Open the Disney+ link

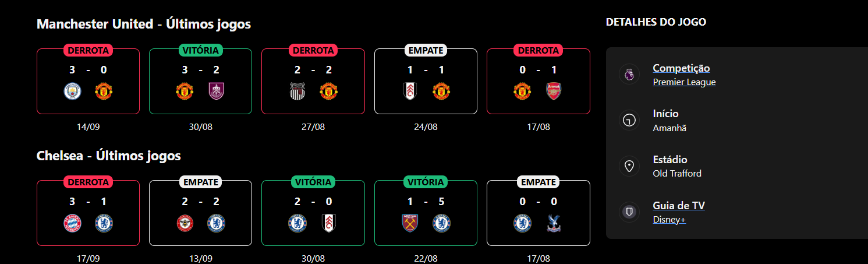pyautogui.click(x=669, y=220)
